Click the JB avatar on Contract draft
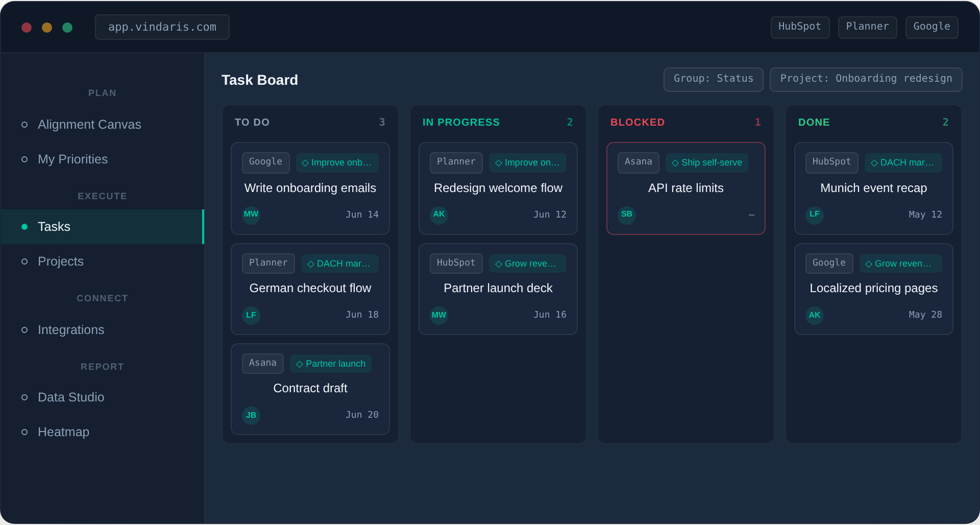The image size is (980, 525). (251, 415)
